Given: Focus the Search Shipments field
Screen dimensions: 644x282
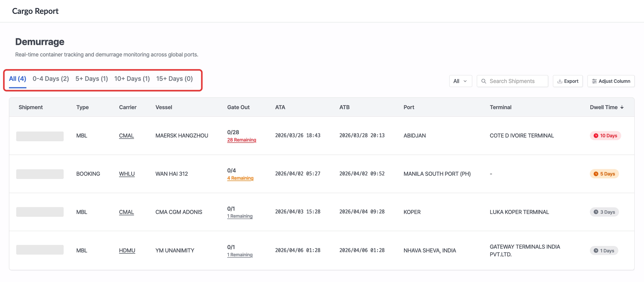Looking at the screenshot, I should click(516, 81).
